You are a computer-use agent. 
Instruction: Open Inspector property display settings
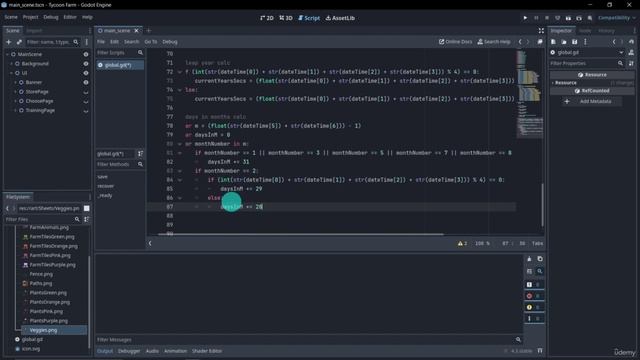(x=631, y=63)
